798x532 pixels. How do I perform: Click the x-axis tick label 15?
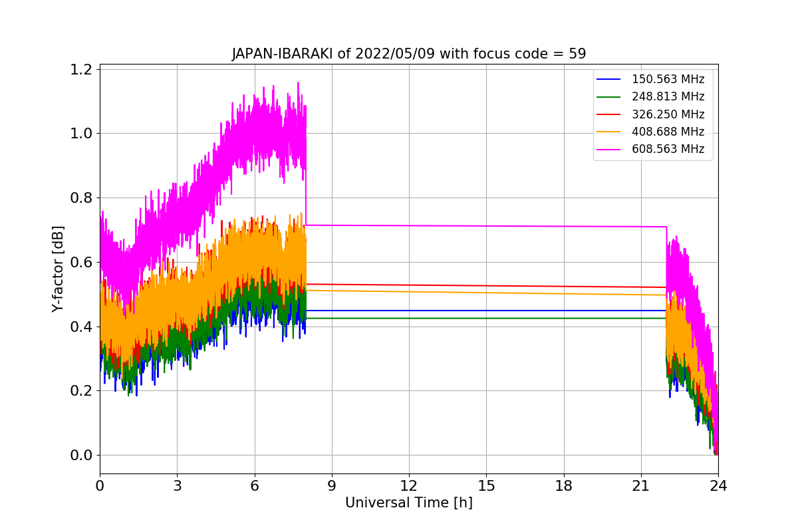click(486, 486)
